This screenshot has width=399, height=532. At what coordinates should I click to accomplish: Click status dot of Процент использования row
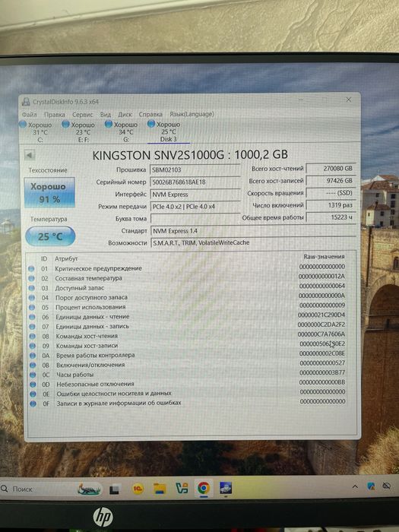pyautogui.click(x=32, y=307)
